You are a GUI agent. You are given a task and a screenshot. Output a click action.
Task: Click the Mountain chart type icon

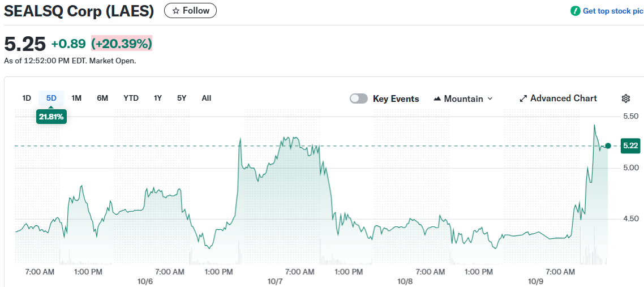[437, 98]
